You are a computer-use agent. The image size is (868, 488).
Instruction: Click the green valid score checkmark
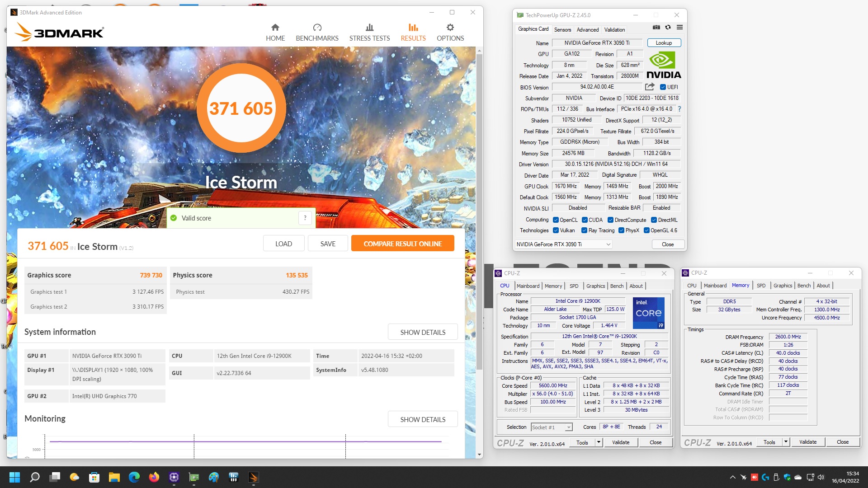(x=174, y=218)
